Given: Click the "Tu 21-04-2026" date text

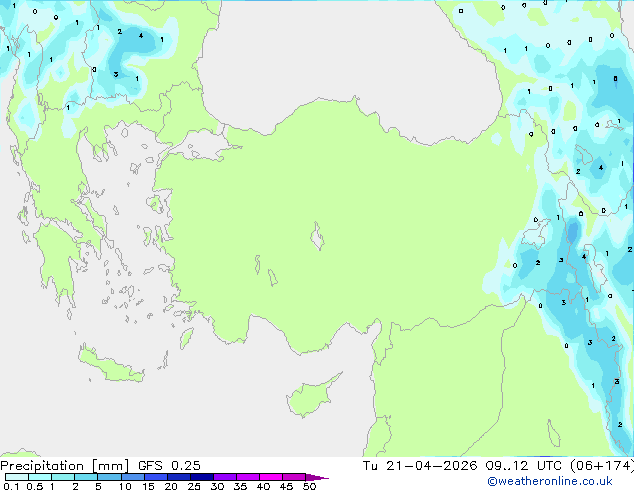Looking at the screenshot, I should pos(420,466).
